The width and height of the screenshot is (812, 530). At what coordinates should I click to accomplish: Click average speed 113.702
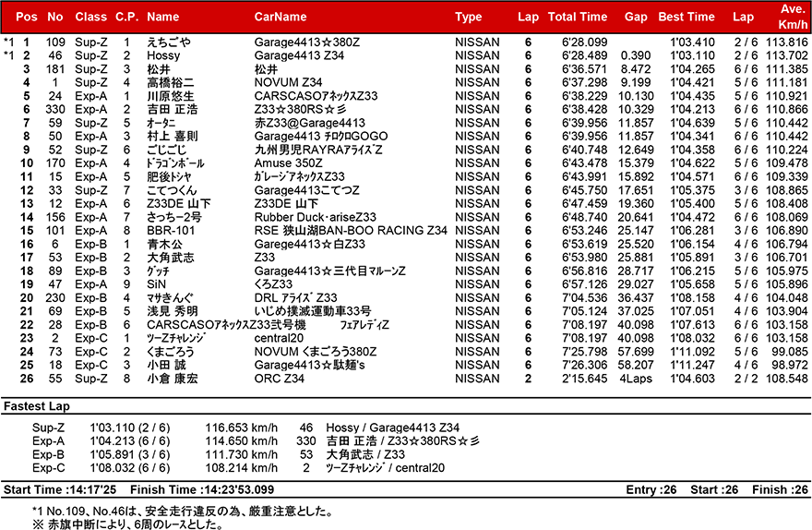pos(786,55)
